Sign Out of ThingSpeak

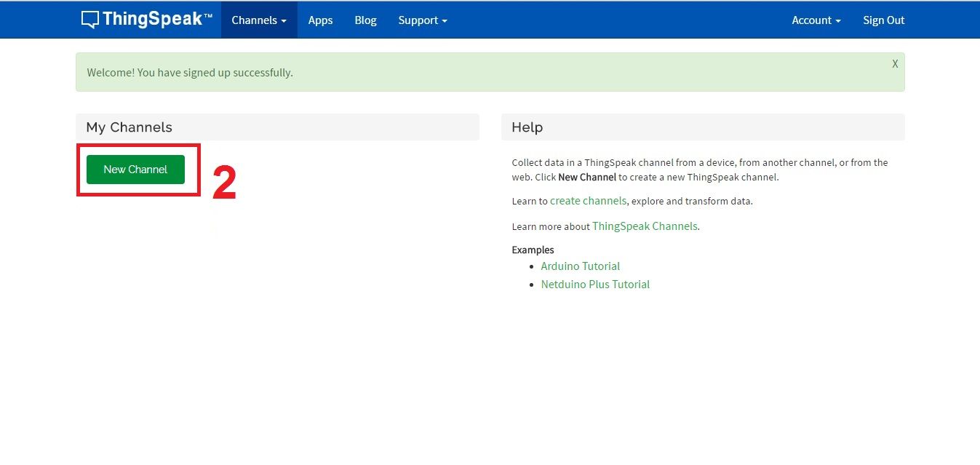coord(883,20)
